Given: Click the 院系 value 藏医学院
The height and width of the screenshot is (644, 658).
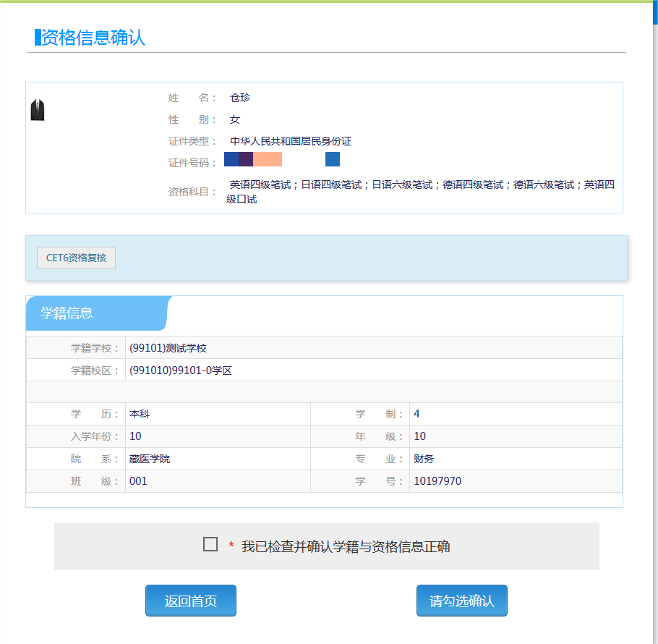Looking at the screenshot, I should click(x=150, y=459).
